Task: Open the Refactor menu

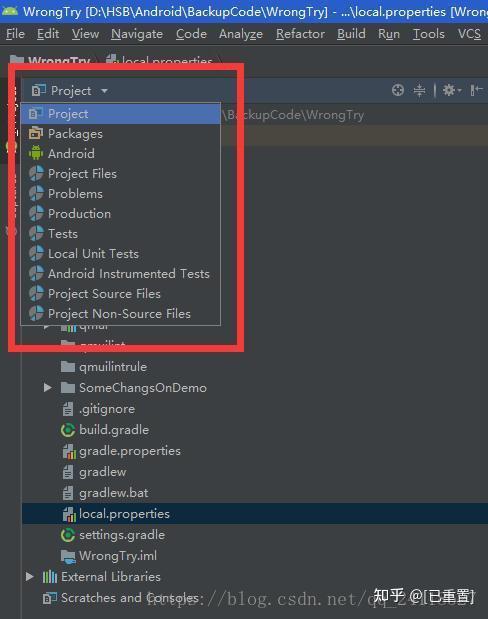Action: coord(300,34)
